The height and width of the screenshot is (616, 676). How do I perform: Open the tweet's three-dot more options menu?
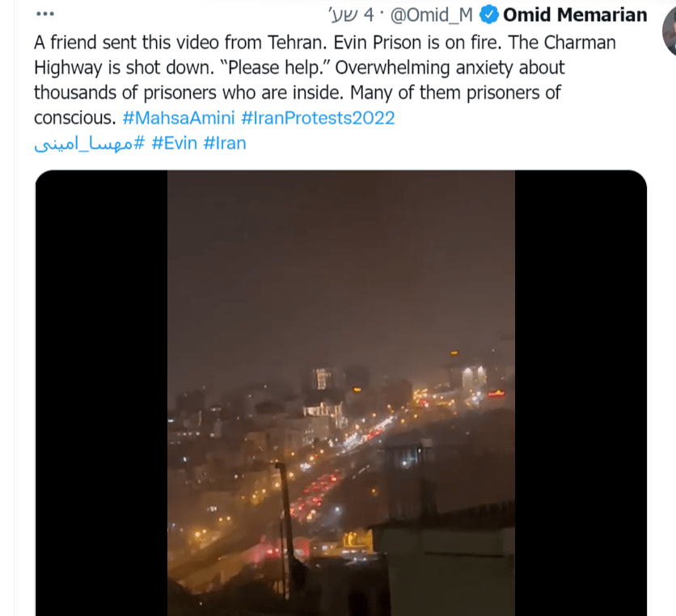[x=45, y=15]
